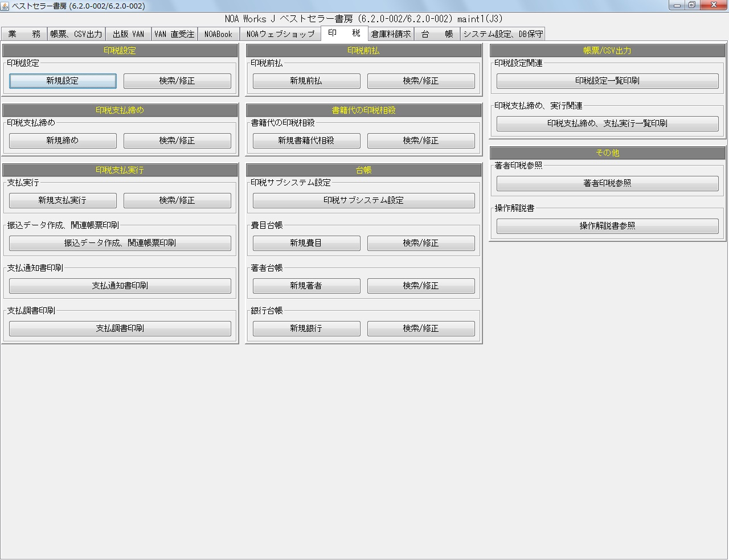Screen dimensions: 729x560
Task: Switch to システム設定、DB保守 tab
Action: tap(502, 34)
